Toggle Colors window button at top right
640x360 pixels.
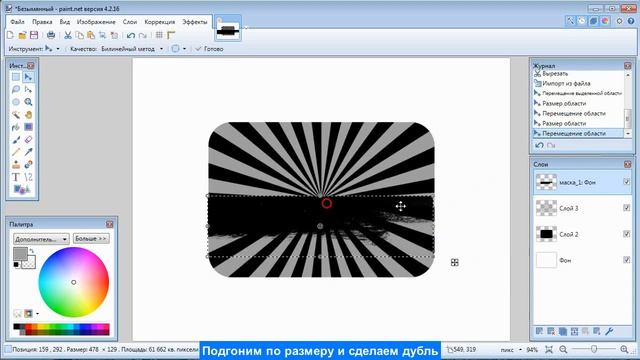click(x=605, y=21)
